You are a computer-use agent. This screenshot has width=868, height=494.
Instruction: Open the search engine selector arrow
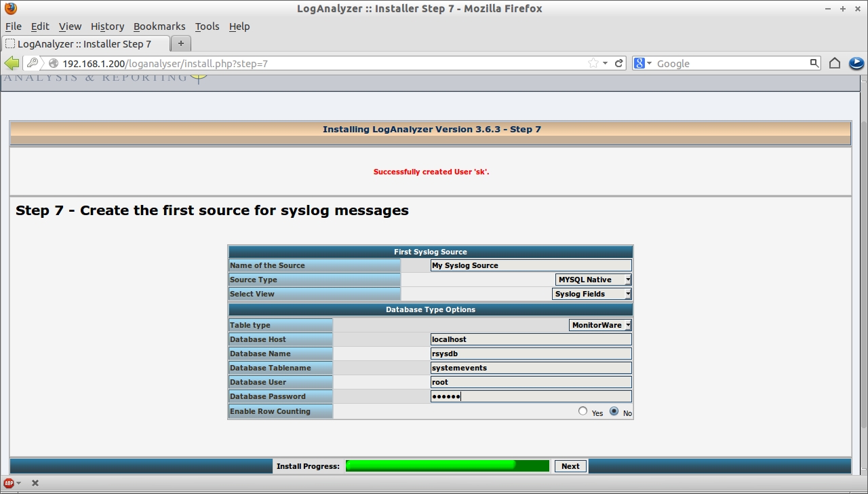pos(649,63)
